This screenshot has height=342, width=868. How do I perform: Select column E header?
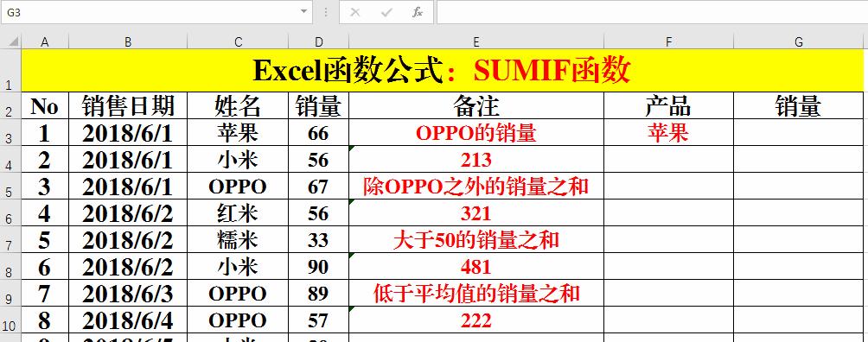[476, 41]
